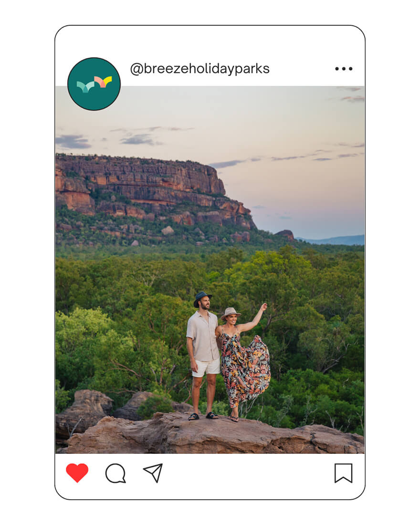
Task: Tap the boulder at photo's bottom-left
Action: (83, 411)
